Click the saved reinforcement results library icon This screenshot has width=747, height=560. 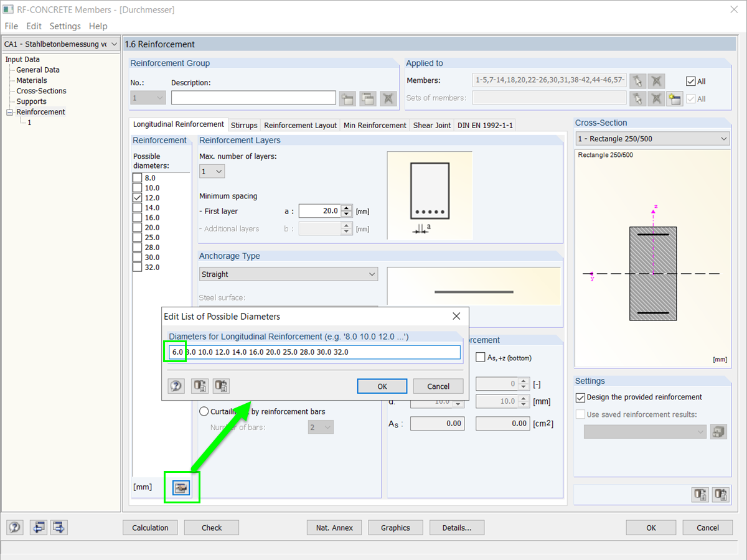coord(719,431)
